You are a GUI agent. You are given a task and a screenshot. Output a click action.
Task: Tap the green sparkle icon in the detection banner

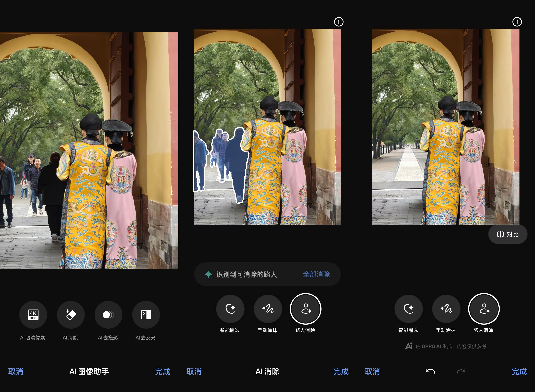(208, 274)
